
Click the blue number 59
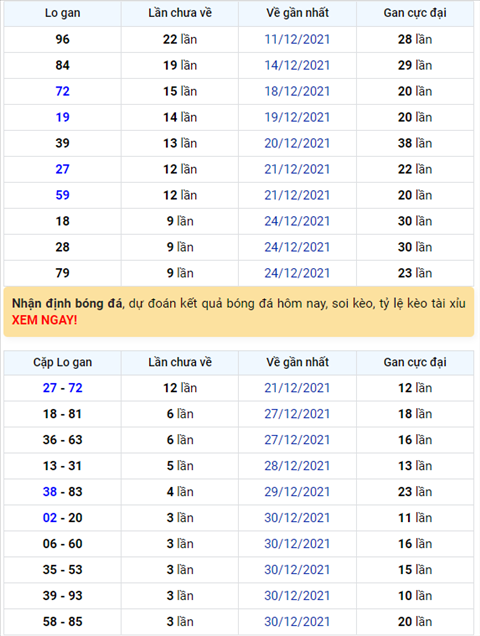(62, 195)
